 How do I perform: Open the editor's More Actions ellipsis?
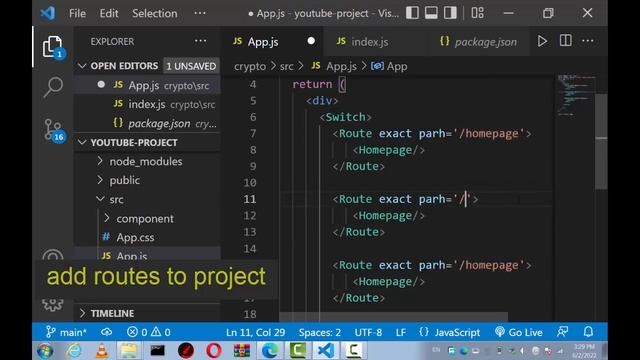(x=588, y=41)
